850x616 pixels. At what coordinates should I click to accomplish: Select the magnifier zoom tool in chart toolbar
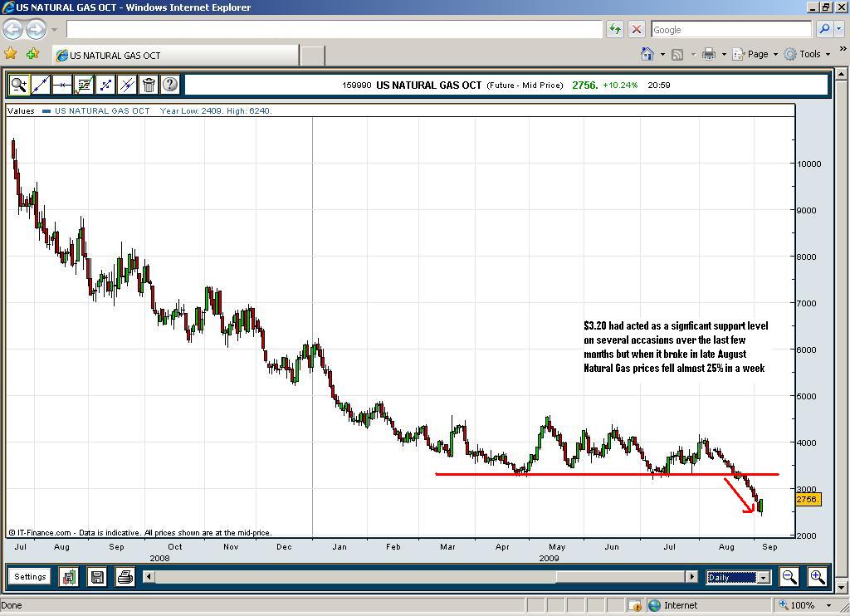(19, 85)
